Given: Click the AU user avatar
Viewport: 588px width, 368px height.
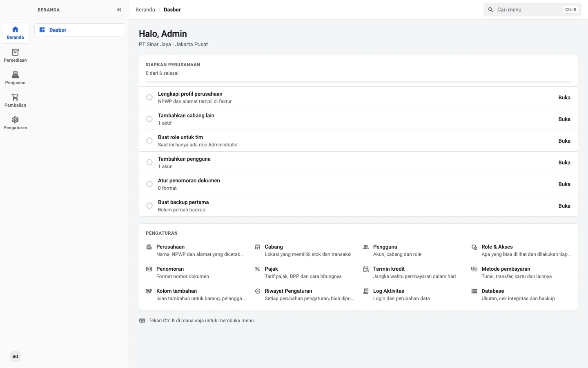Looking at the screenshot, I should pos(15,357).
